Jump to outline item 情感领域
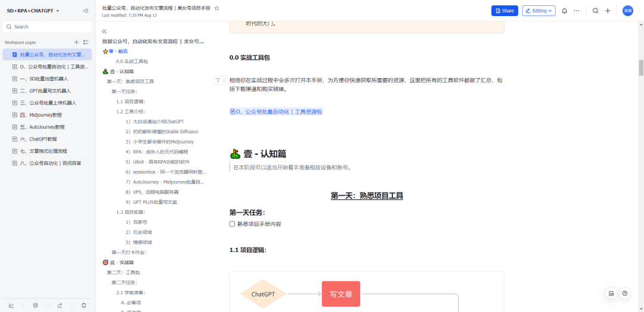The width and height of the screenshot is (644, 312). pos(139,242)
